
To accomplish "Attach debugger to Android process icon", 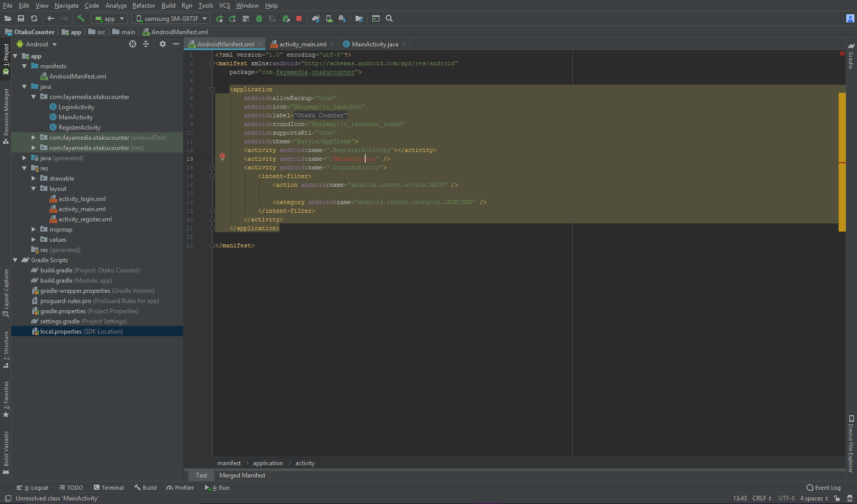I will [x=286, y=18].
